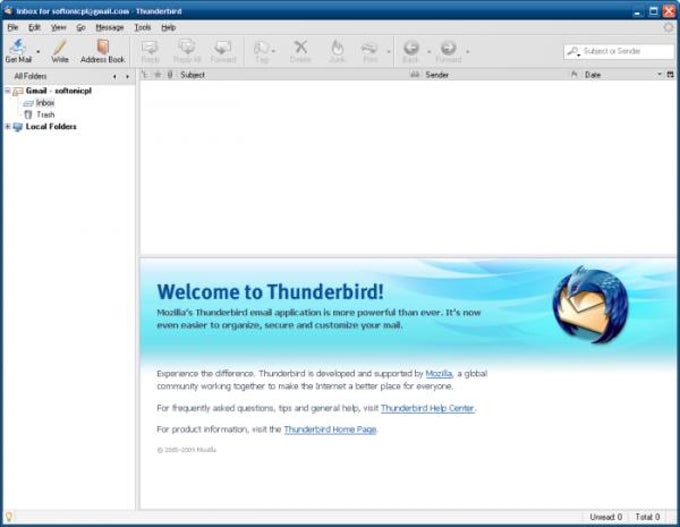
Task: Open the Tools menu
Action: pyautogui.click(x=142, y=27)
